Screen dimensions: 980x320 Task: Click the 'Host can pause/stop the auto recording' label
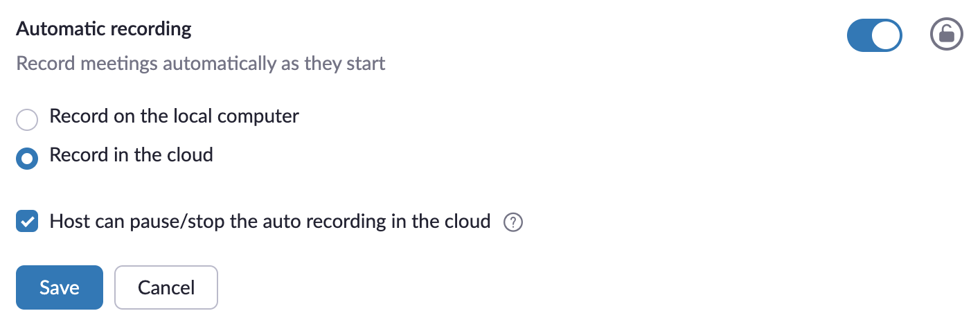(270, 222)
